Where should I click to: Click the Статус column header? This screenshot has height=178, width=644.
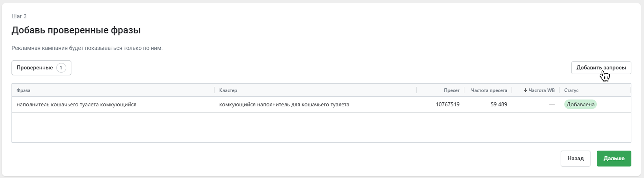click(571, 90)
